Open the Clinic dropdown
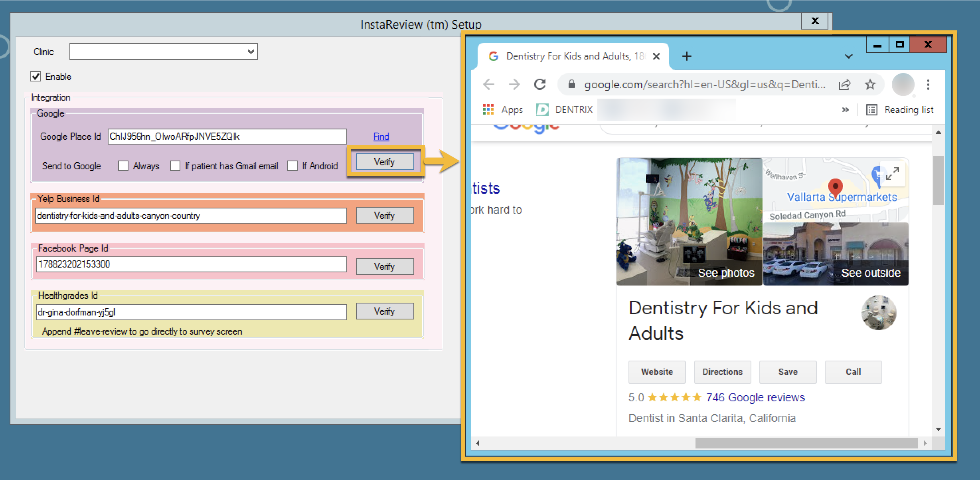Screen dimensions: 980x480 (x=164, y=52)
